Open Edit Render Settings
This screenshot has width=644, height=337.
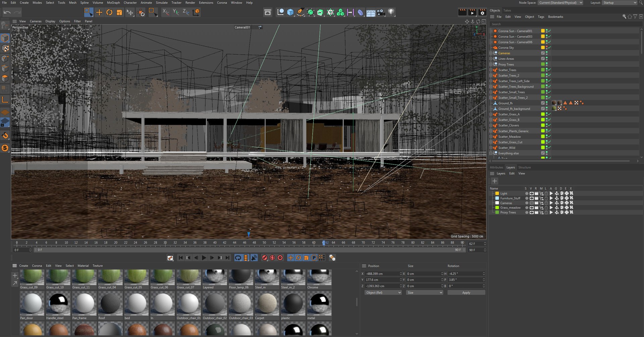pos(482,12)
